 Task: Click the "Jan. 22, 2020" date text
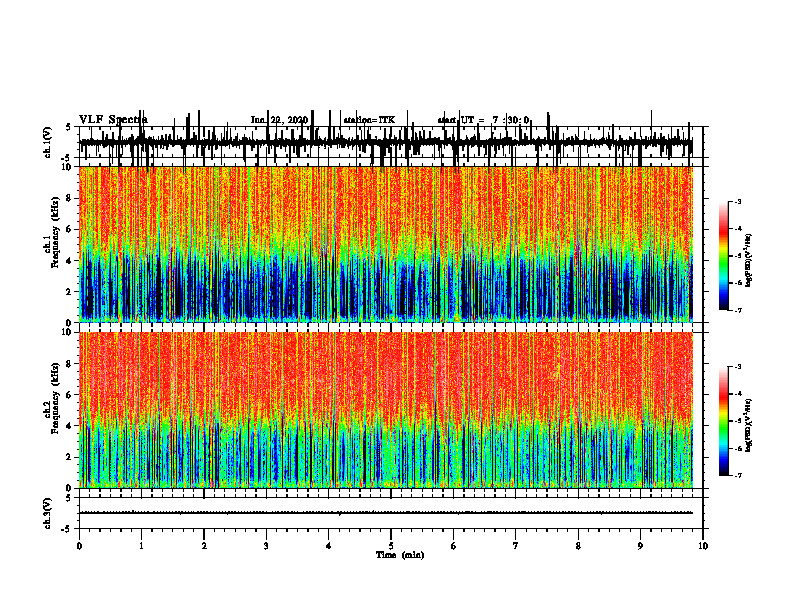(279, 120)
